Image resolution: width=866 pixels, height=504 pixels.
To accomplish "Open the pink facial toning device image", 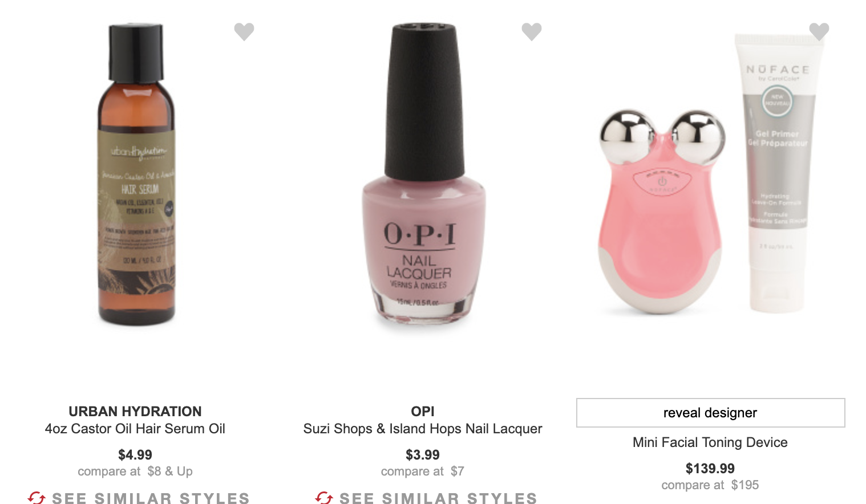I will point(662,212).
